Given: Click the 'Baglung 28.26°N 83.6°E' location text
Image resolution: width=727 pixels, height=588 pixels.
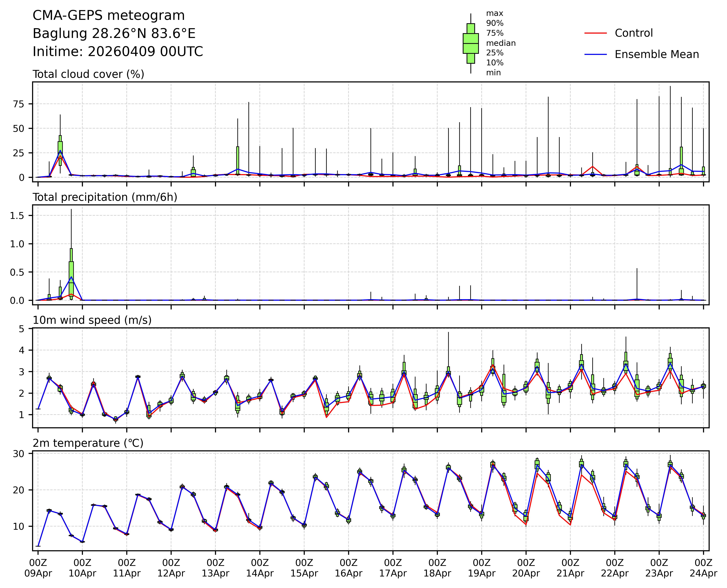Looking at the screenshot, I should pos(114,33).
